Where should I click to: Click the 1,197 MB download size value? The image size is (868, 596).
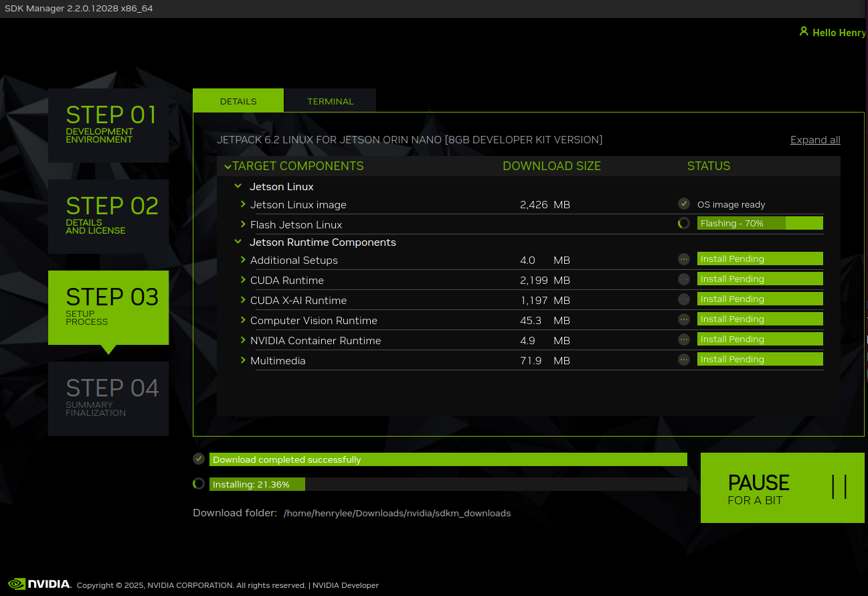click(x=545, y=301)
